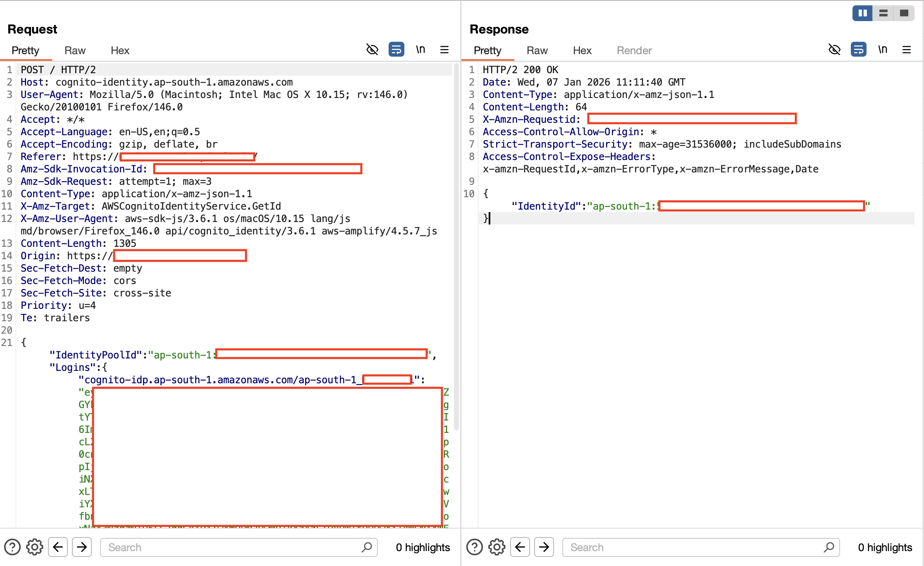Image resolution: width=924 pixels, height=566 pixels.
Task: Toggle newline display in Request panel
Action: click(x=420, y=50)
